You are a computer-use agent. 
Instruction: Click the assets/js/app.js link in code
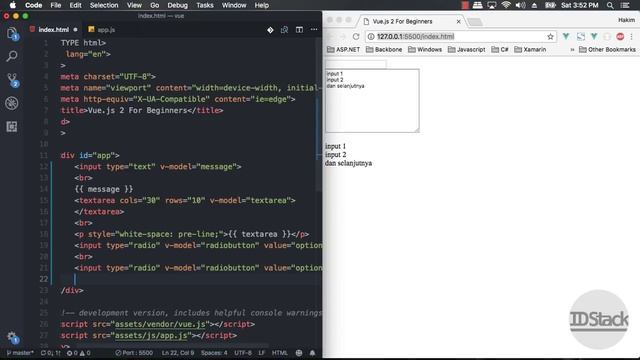(x=151, y=336)
